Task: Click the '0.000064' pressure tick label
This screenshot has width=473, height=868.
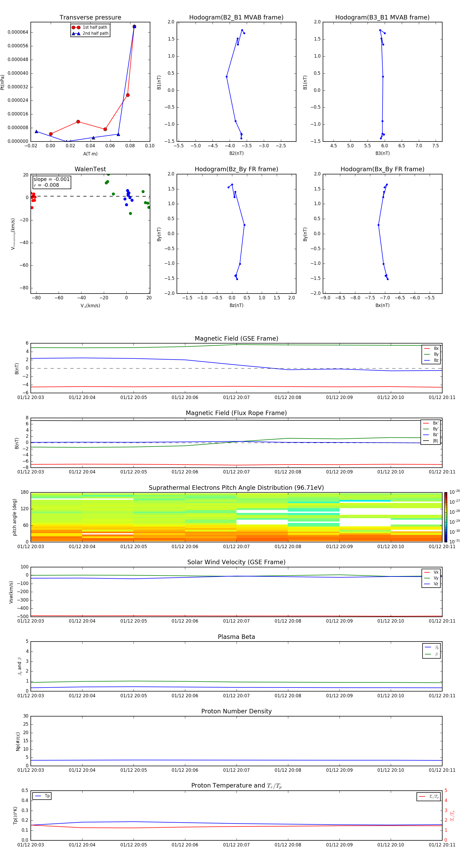Action: pos(18,32)
